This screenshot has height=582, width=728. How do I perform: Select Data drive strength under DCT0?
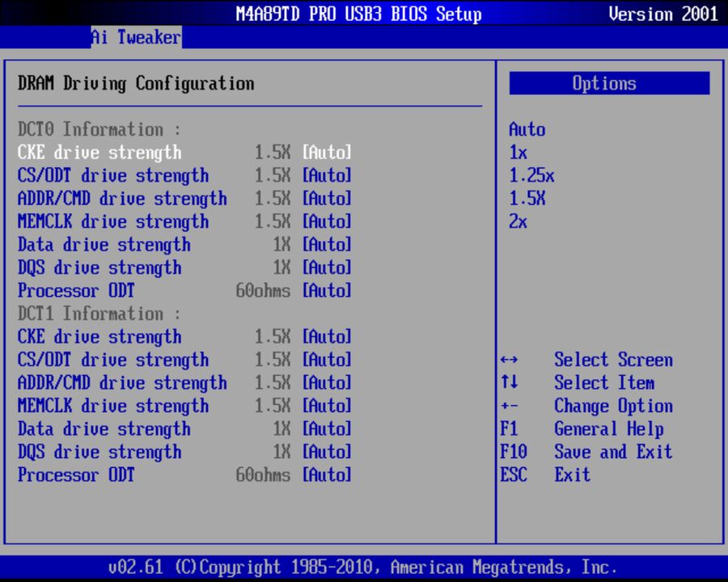click(104, 244)
